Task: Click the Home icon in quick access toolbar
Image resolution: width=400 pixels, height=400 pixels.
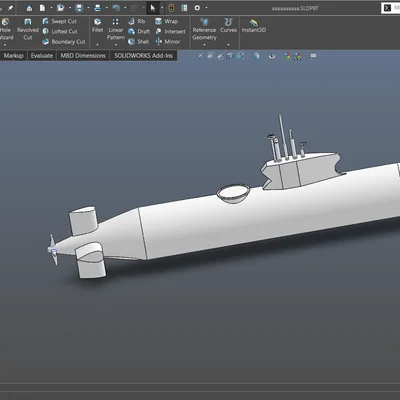Action: (x=29, y=8)
